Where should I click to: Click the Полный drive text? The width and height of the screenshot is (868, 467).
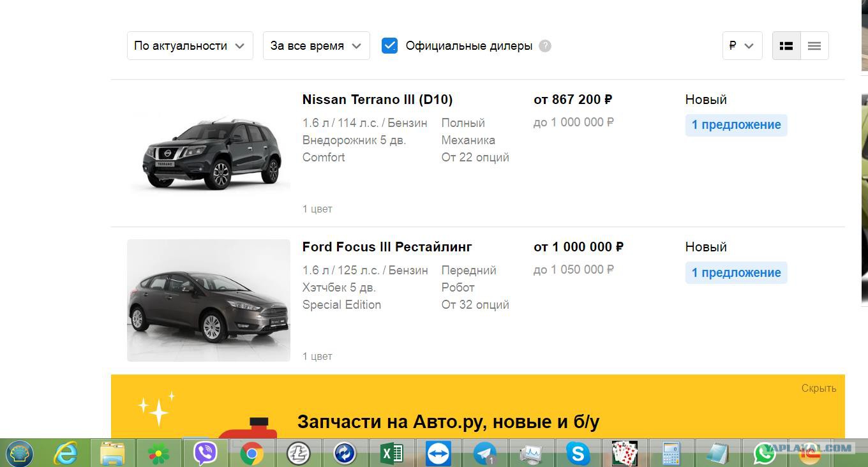tap(463, 123)
